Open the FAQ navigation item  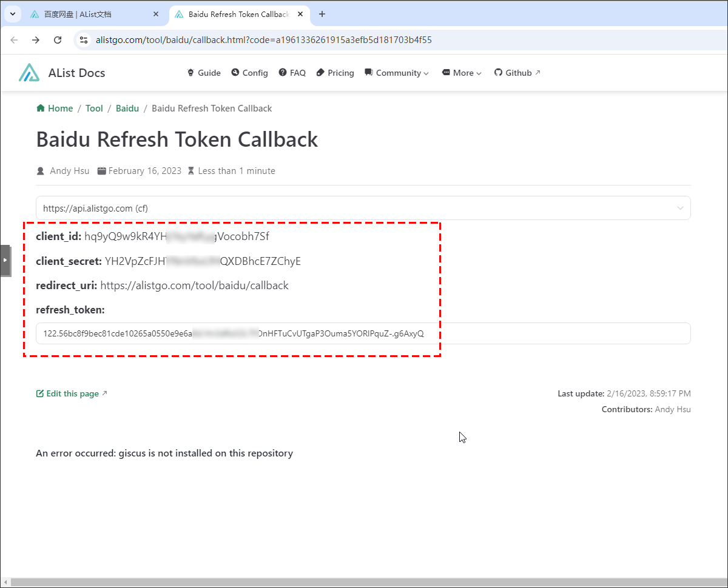point(292,73)
